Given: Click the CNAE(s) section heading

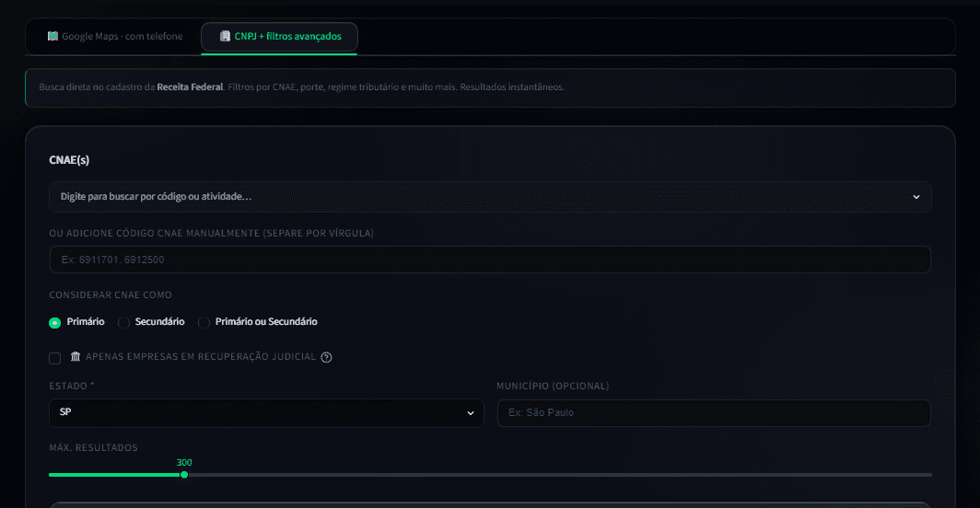Looking at the screenshot, I should 69,160.
